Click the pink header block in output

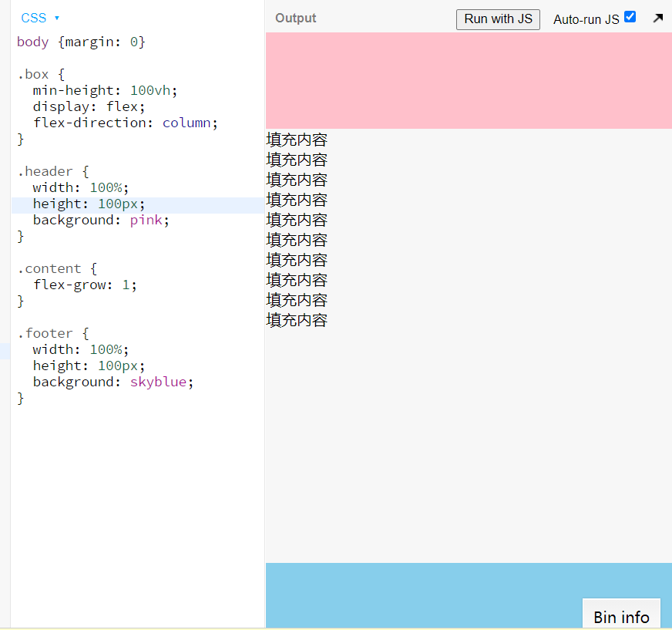(x=469, y=81)
